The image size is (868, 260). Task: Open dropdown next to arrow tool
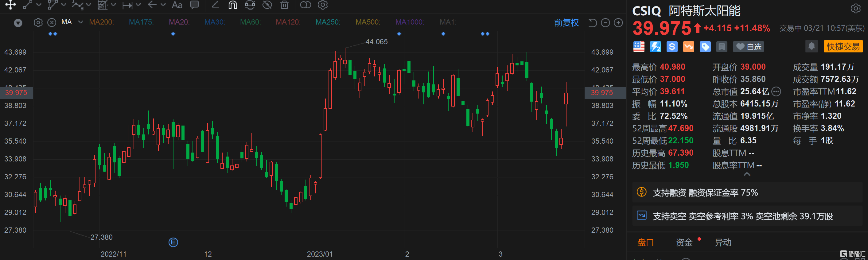click(163, 5)
